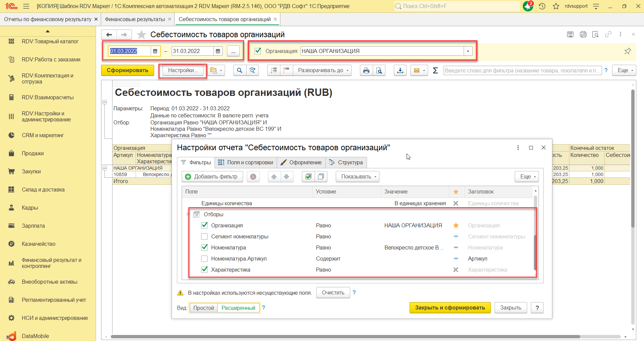Open the Организация dropdown list
This screenshot has width=644, height=341.
point(468,51)
